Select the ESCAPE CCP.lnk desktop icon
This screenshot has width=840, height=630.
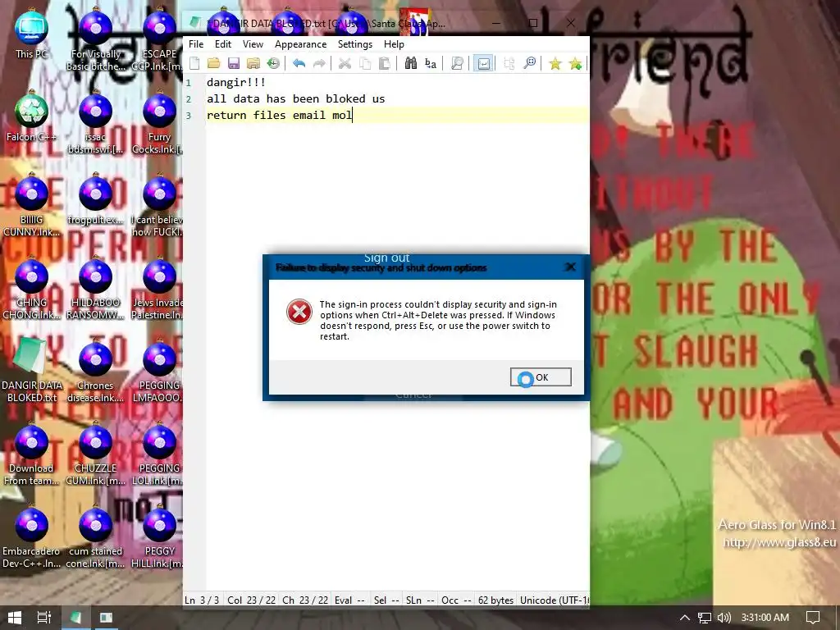(x=159, y=40)
